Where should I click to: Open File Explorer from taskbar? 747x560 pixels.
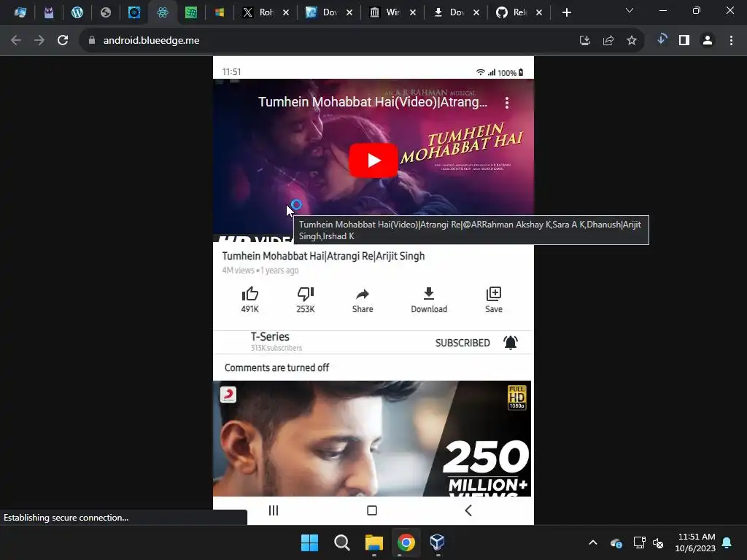pos(374,542)
